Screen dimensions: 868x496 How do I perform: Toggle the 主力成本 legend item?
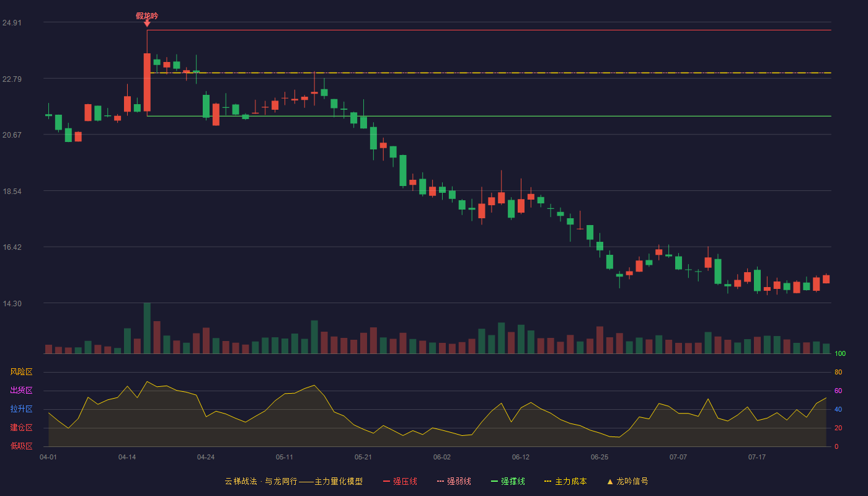click(x=565, y=481)
